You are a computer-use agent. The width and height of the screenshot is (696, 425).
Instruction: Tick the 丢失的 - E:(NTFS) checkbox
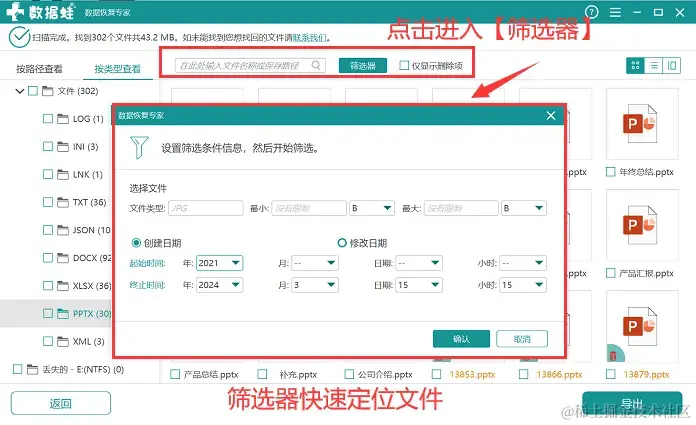tap(18, 369)
